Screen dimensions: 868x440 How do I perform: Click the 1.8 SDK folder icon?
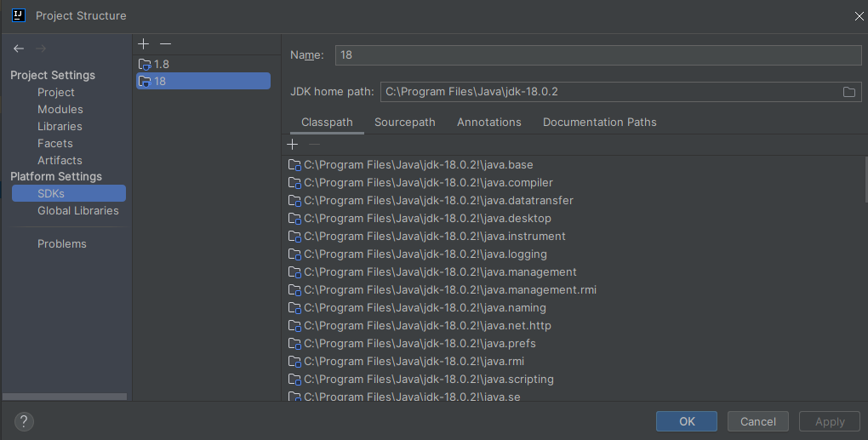pos(145,64)
